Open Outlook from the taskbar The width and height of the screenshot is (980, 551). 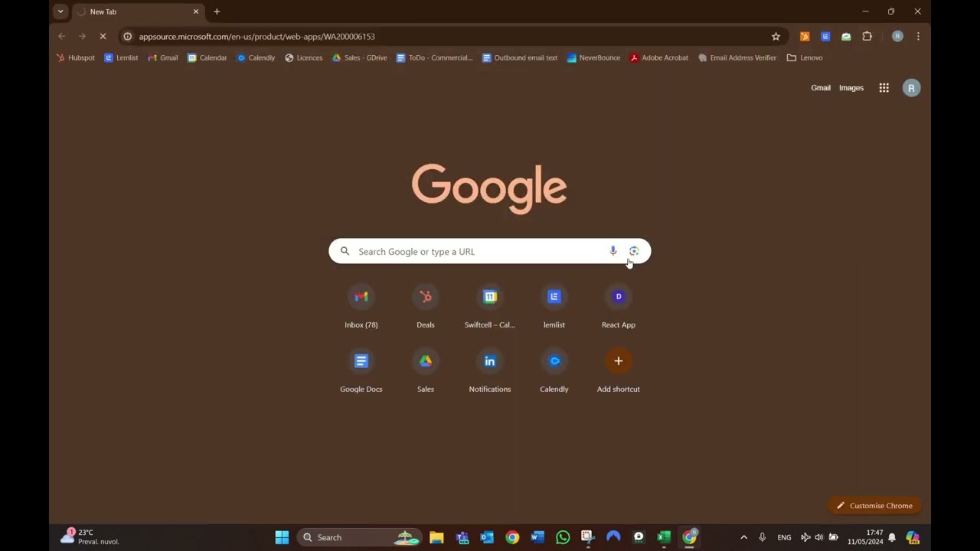[x=487, y=537]
